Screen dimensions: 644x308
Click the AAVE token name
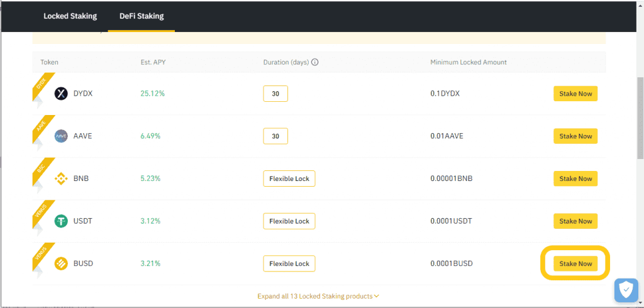pyautogui.click(x=82, y=136)
